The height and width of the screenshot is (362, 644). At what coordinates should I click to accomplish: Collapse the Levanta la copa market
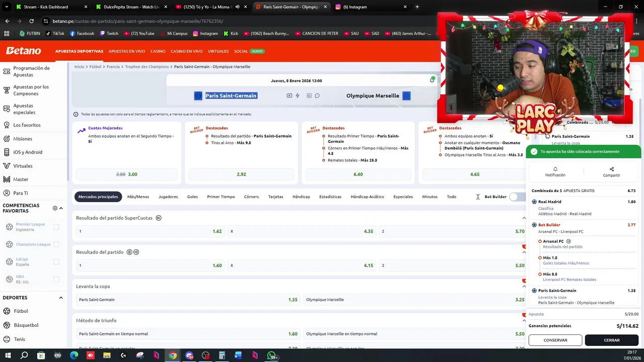(524, 286)
